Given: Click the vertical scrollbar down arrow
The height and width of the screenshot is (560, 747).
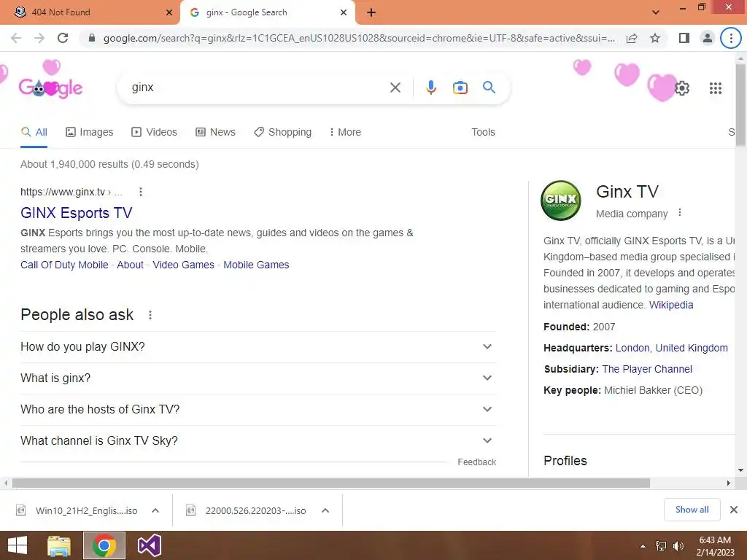Looking at the screenshot, I should 741,470.
